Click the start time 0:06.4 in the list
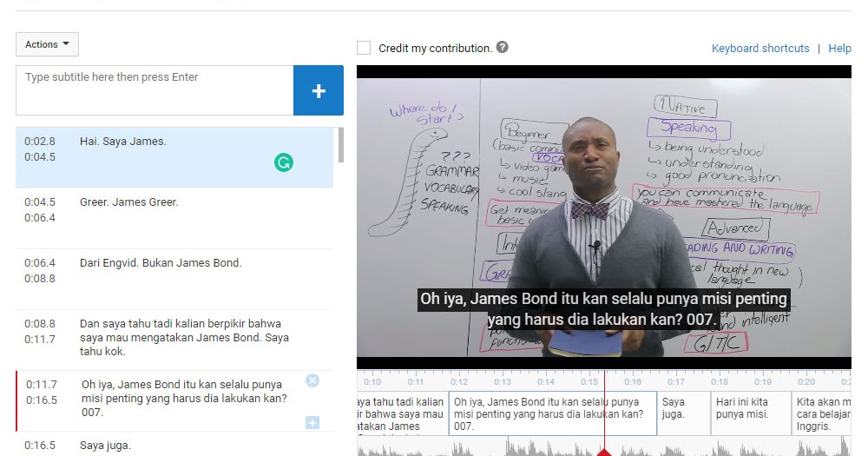The image size is (868, 456). (40, 262)
